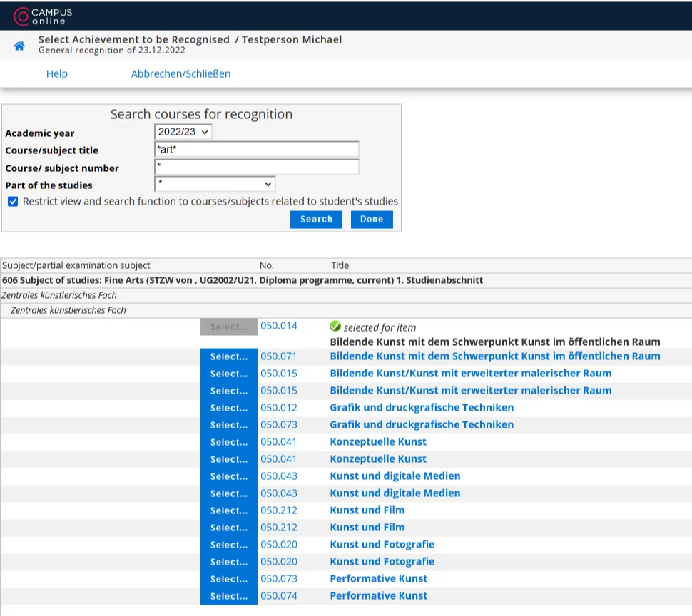The image size is (692, 616).
Task: Click the green selected-for-item checkmark icon
Action: click(x=335, y=327)
